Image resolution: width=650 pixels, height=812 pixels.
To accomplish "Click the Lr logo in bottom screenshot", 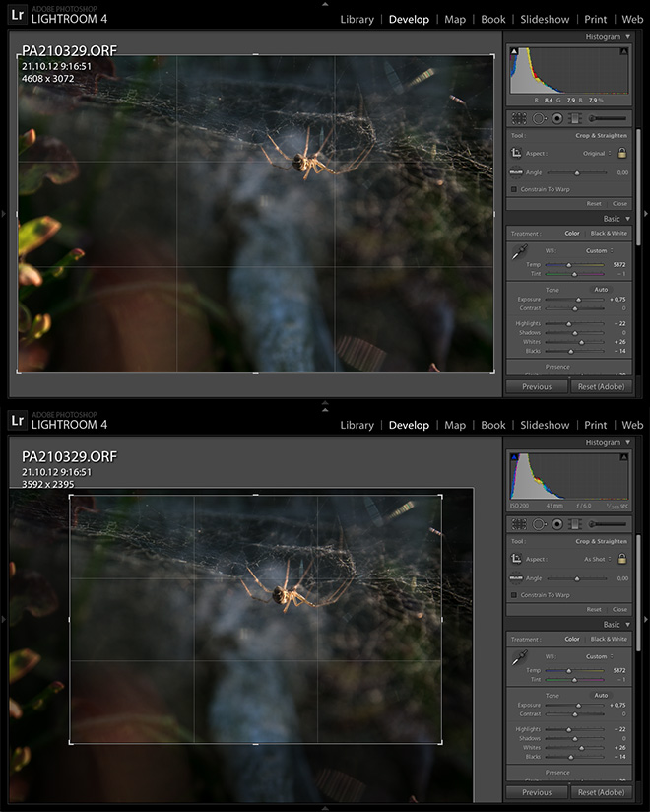I will pos(18,421).
